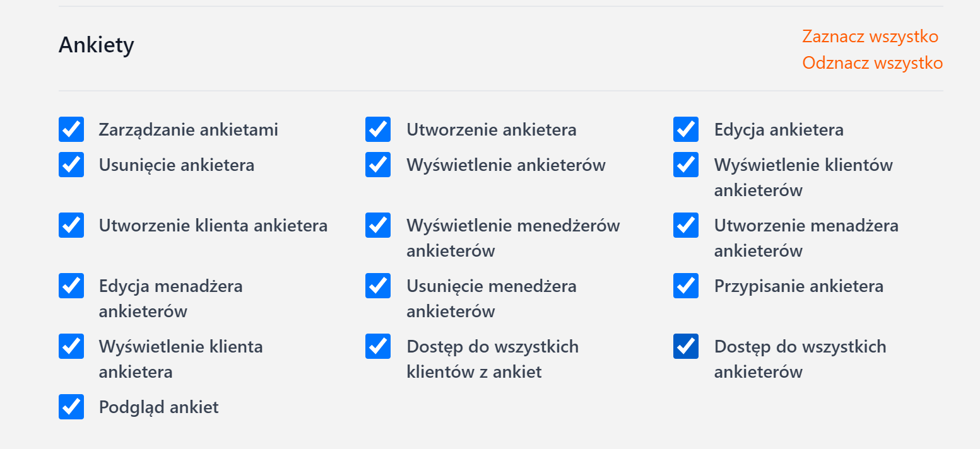This screenshot has height=449, width=980.
Task: Click the 'Przypisanie ankietera' label text
Action: pos(798,286)
